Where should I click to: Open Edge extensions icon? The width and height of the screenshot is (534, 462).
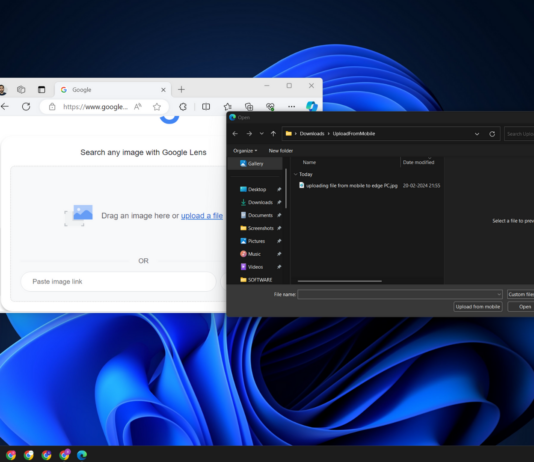(183, 107)
